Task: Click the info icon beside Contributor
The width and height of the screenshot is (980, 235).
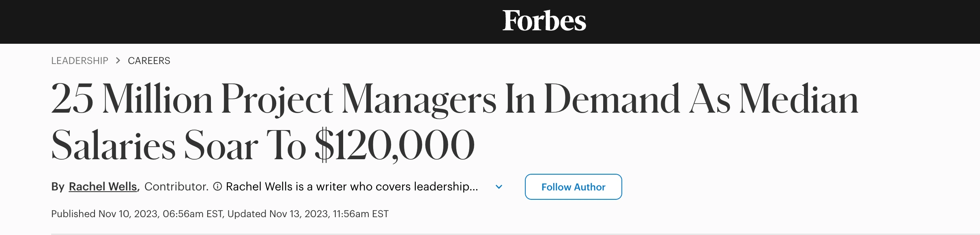Action: pos(217,186)
